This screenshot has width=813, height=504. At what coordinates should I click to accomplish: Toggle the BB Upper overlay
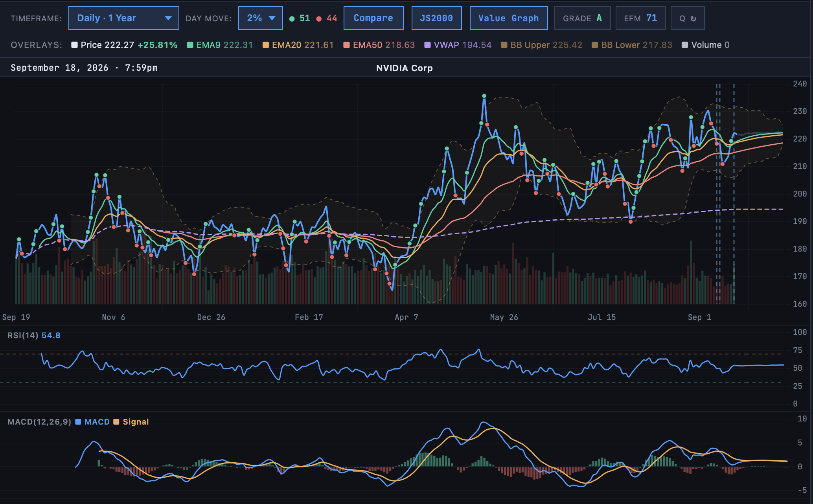[x=542, y=45]
